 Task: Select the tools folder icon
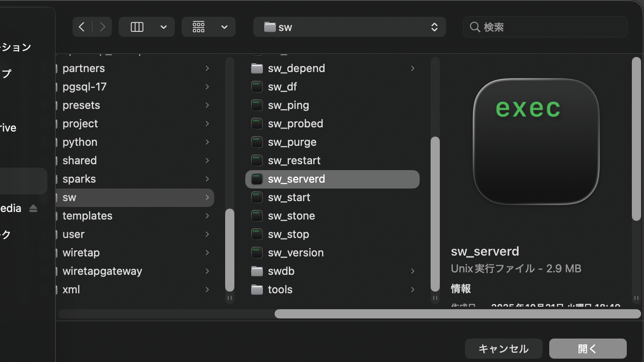point(257,290)
